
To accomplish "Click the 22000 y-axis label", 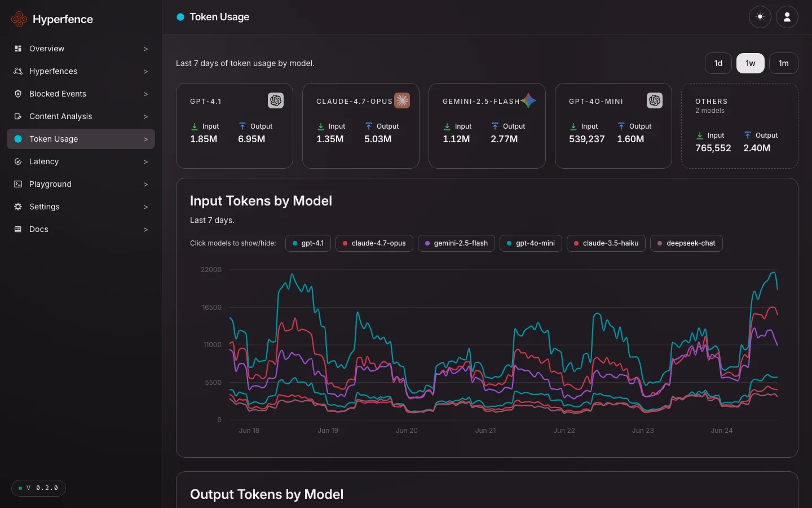I will pyautogui.click(x=211, y=270).
